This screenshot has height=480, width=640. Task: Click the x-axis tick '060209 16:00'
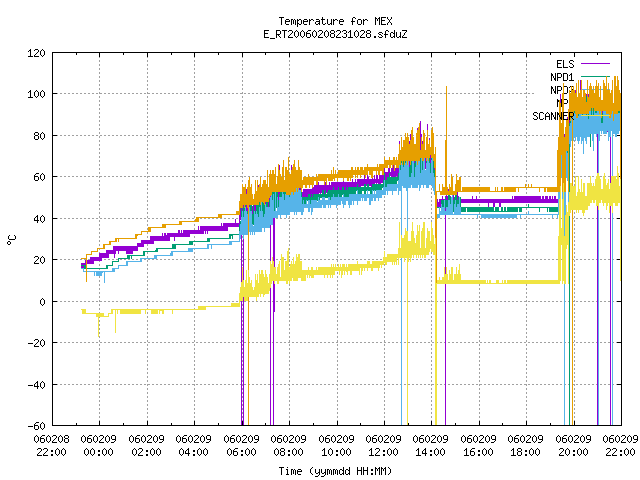point(479,446)
